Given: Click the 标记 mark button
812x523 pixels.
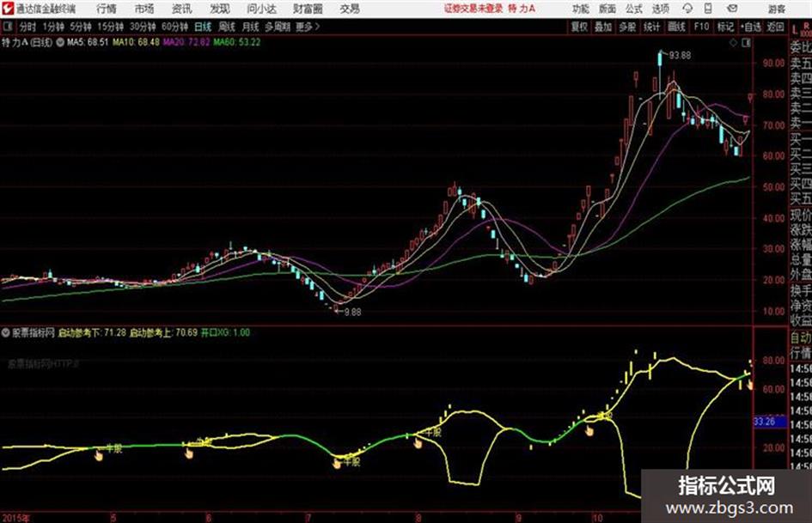Looking at the screenshot, I should point(725,27).
